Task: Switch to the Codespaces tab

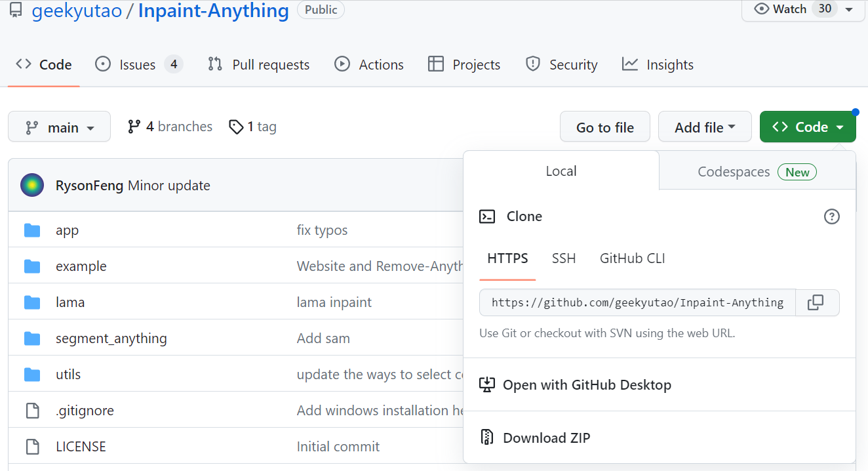Action: 757,172
